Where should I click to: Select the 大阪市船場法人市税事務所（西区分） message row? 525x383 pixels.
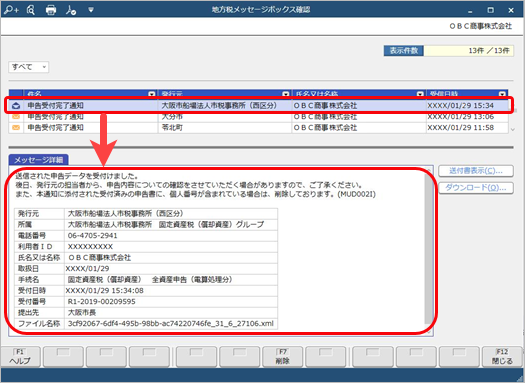point(258,105)
